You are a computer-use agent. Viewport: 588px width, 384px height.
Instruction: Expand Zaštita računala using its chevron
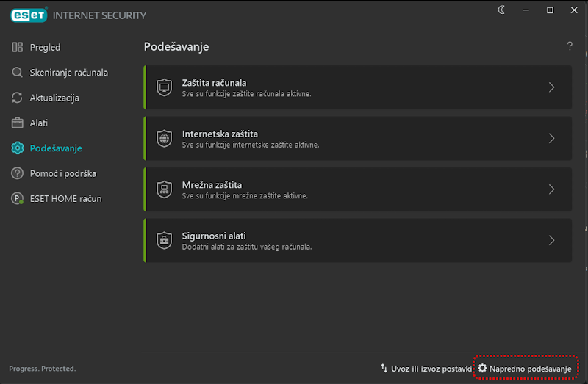[551, 87]
